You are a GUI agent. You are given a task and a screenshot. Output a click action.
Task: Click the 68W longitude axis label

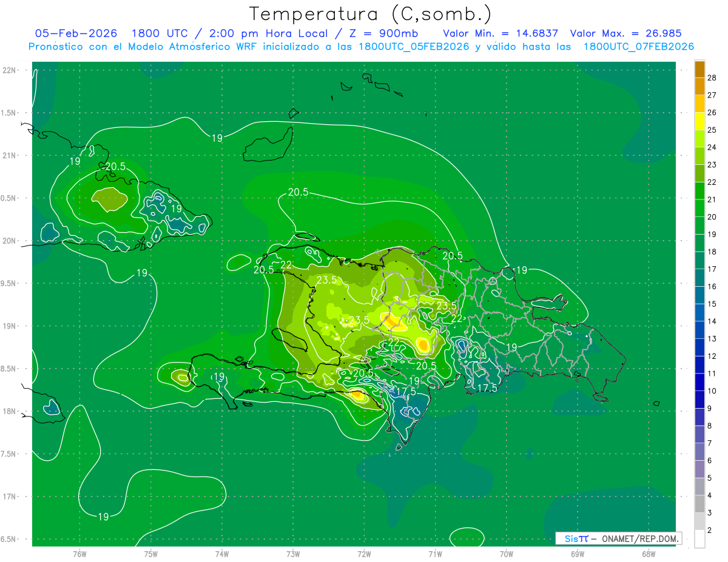tap(648, 554)
